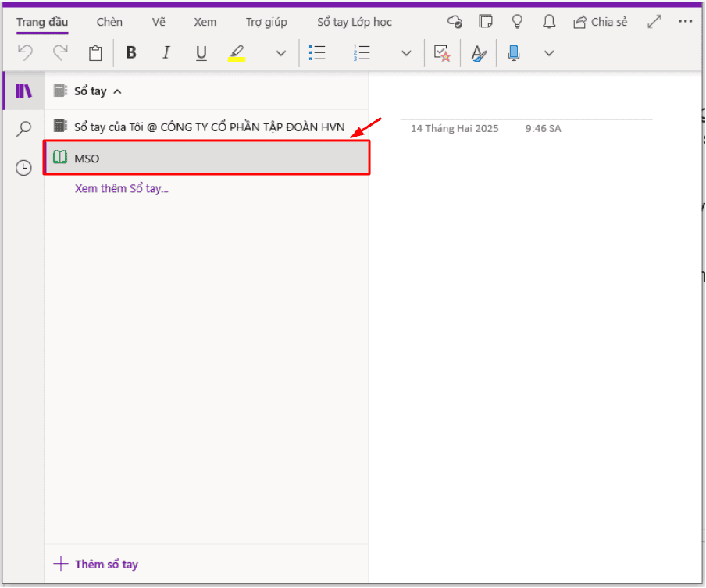The height and width of the screenshot is (588, 706).
Task: Toggle the notebook navigation books icon
Action: click(23, 91)
